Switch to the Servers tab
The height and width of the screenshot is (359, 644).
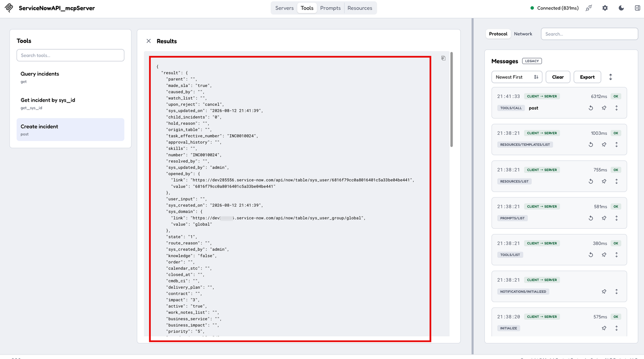pos(284,8)
